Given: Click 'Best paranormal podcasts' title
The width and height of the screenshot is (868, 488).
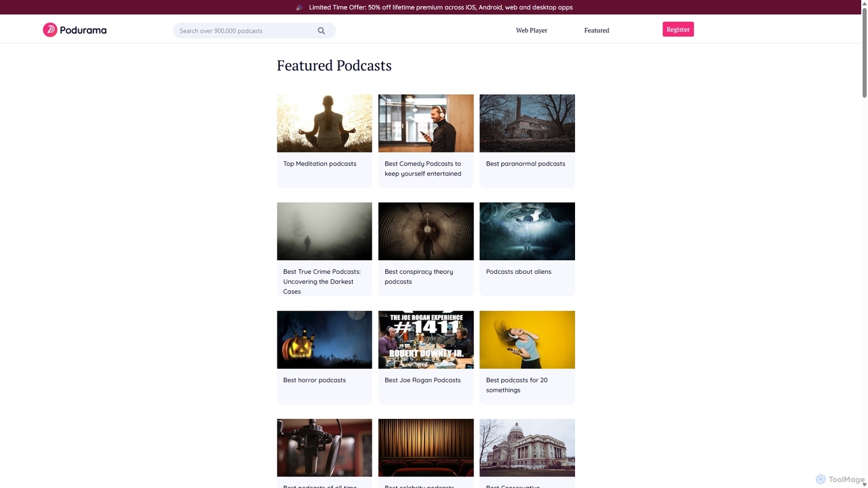Looking at the screenshot, I should tap(526, 163).
